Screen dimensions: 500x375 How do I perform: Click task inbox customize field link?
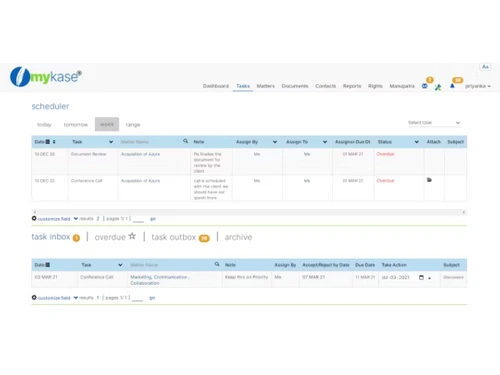[54, 298]
